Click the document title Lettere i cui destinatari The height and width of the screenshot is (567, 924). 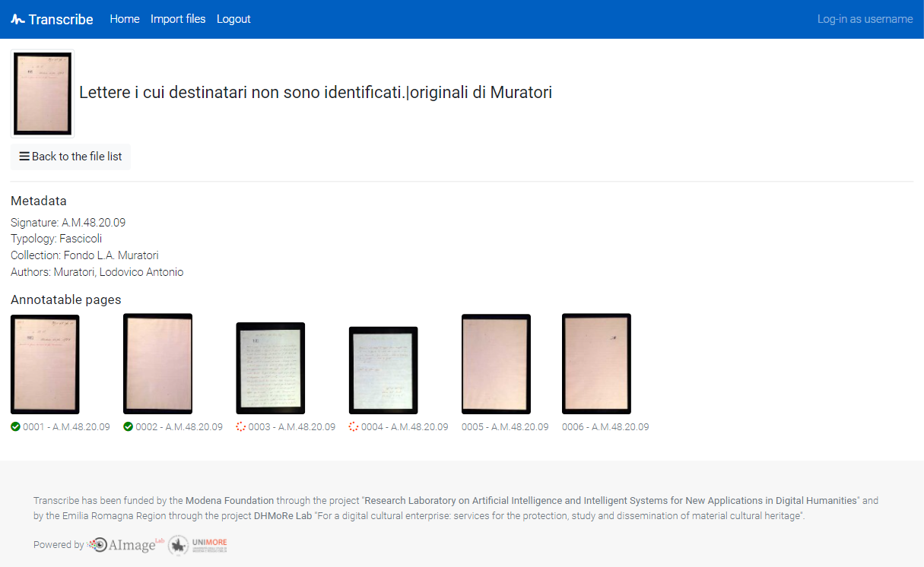click(x=316, y=93)
